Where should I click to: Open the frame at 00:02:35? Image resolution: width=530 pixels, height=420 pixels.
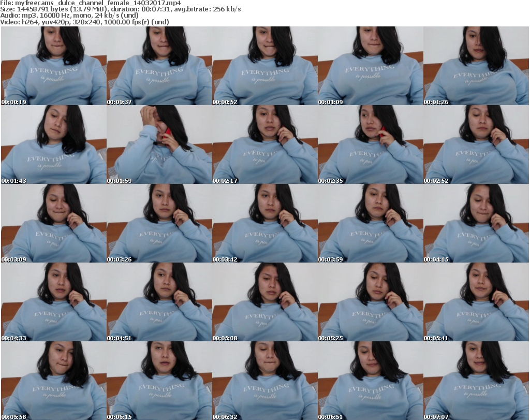pyautogui.click(x=370, y=144)
